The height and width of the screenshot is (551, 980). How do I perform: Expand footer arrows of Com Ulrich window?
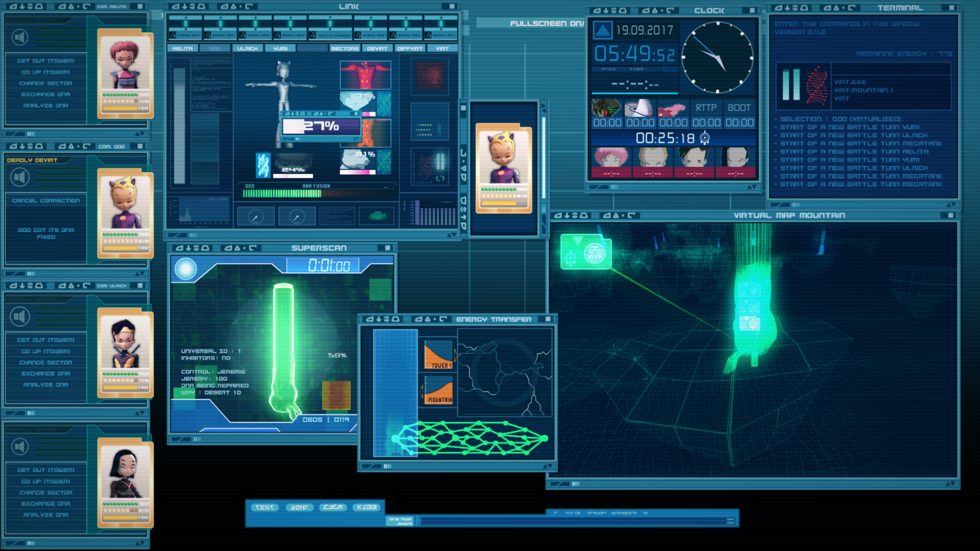click(140, 413)
